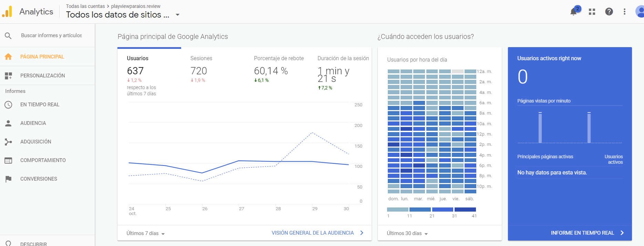Open the user account avatar
Screen dimensions: 644x246
[640, 11]
